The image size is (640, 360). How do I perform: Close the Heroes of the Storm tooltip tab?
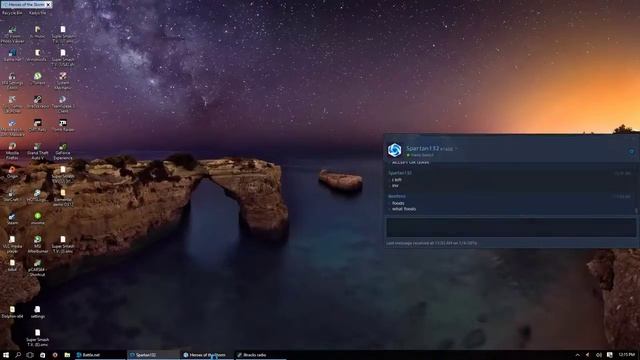point(49,4)
